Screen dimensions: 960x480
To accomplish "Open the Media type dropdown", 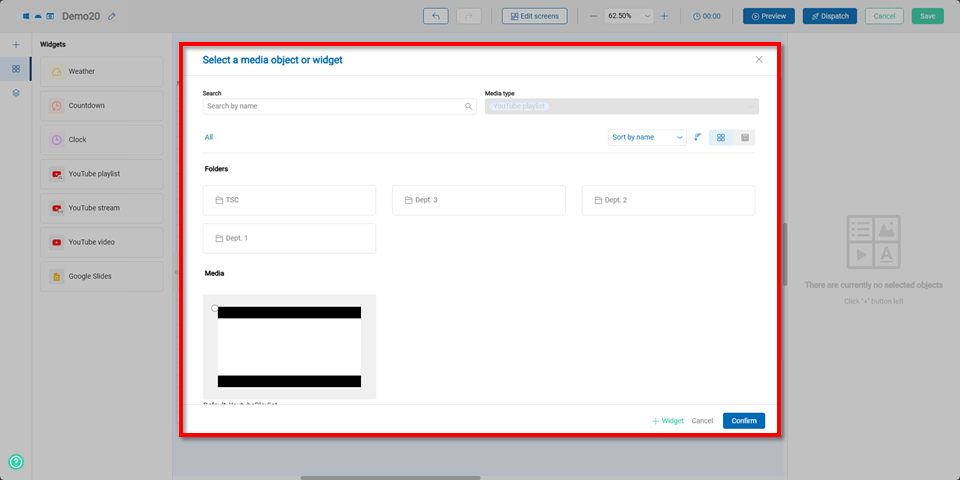I will click(x=621, y=106).
